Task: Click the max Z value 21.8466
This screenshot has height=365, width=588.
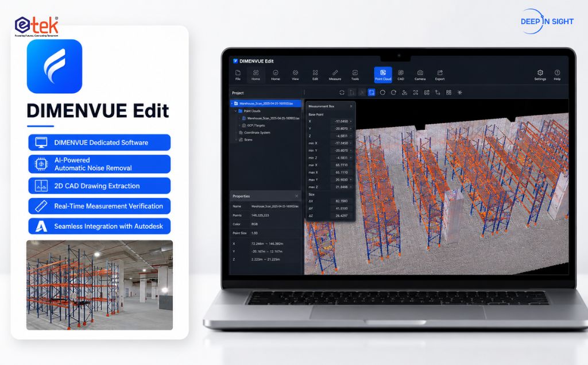Action: coord(342,187)
